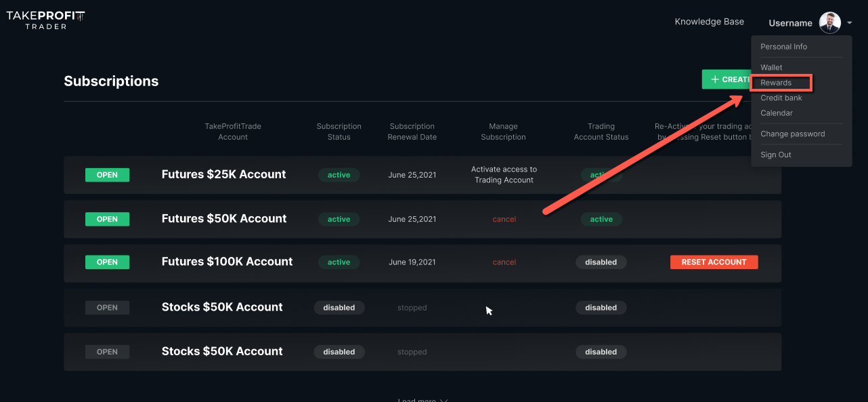Viewport: 868px width, 402px height.
Task: Click the green Create button
Action: point(726,79)
